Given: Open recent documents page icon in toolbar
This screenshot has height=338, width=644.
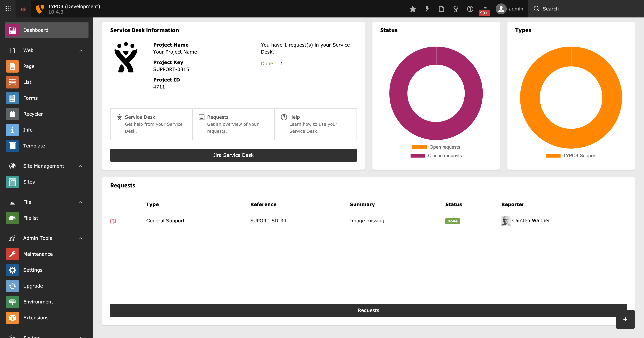Looking at the screenshot, I should [441, 9].
